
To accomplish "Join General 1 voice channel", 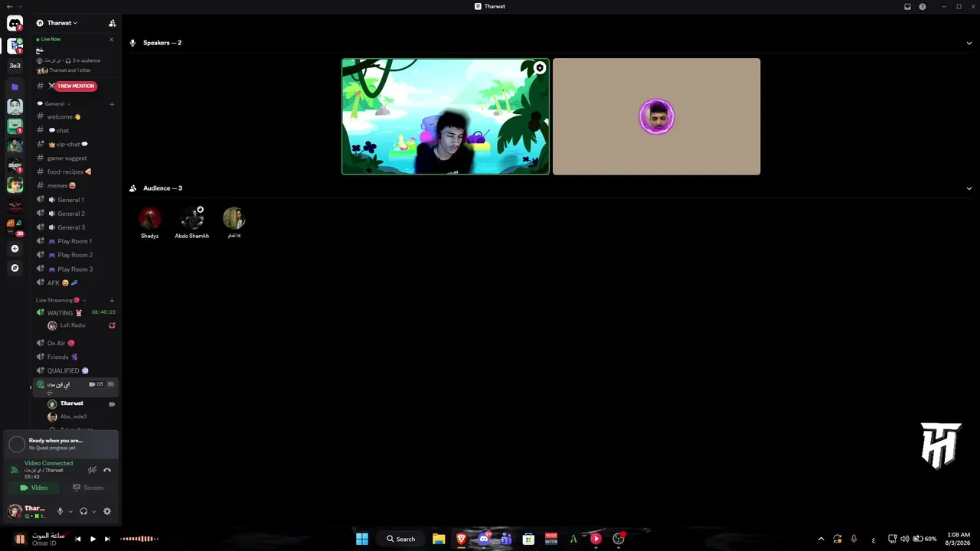I will click(x=75, y=200).
